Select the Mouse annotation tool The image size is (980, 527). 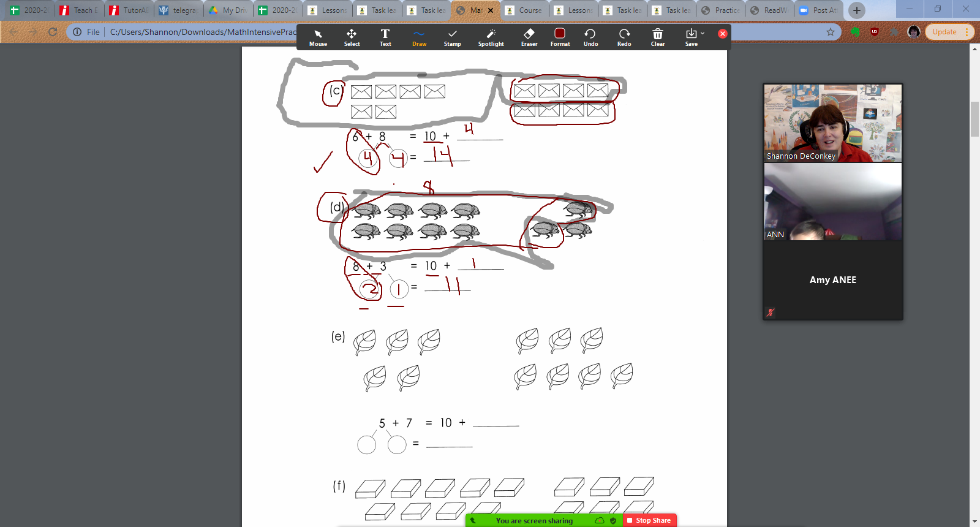[x=318, y=37]
